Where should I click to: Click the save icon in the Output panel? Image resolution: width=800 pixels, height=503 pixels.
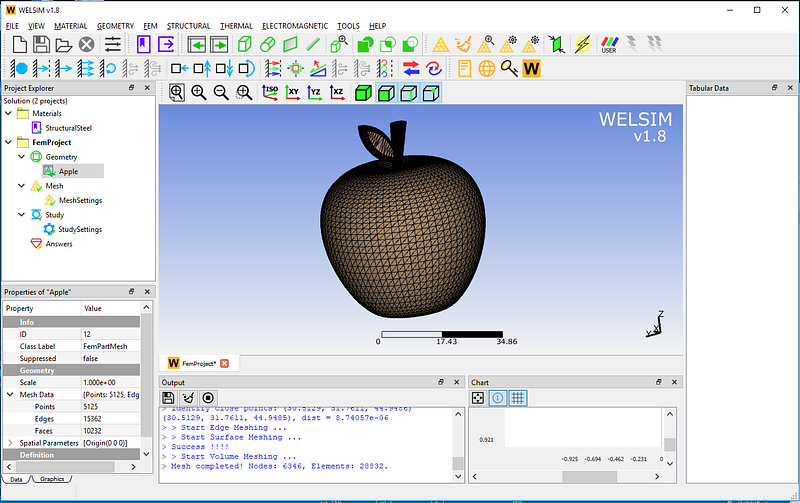click(169, 398)
